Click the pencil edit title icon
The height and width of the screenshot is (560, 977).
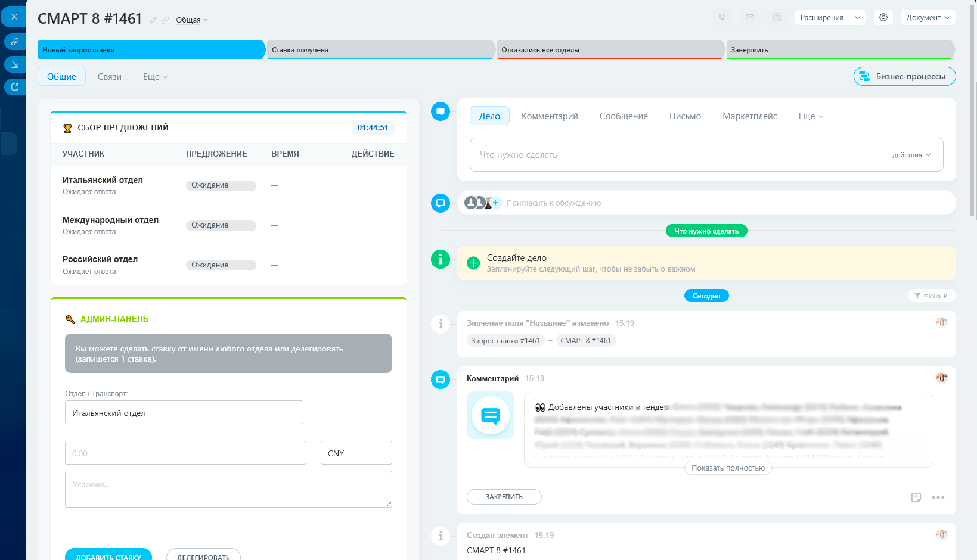pyautogui.click(x=153, y=20)
